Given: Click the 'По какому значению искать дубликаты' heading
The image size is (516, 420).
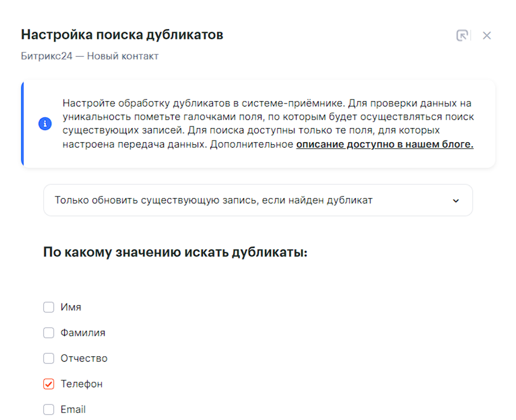Looking at the screenshot, I should tap(175, 252).
